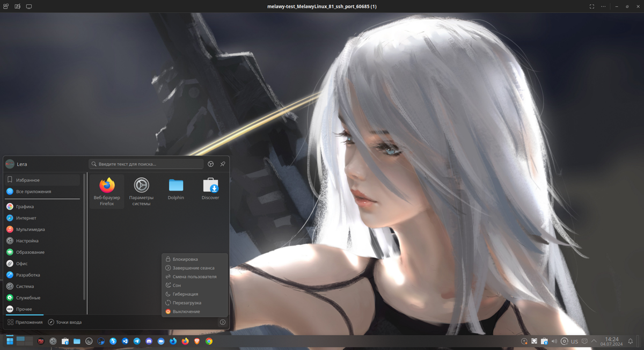The width and height of the screenshot is (644, 350).
Task: Open the red app icon on taskbar
Action: point(41,341)
